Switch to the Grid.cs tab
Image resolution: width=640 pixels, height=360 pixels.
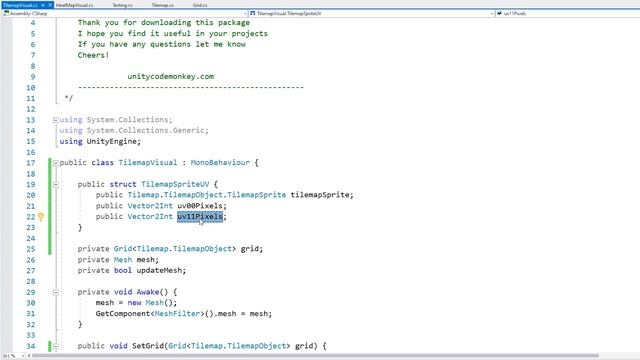pos(200,5)
